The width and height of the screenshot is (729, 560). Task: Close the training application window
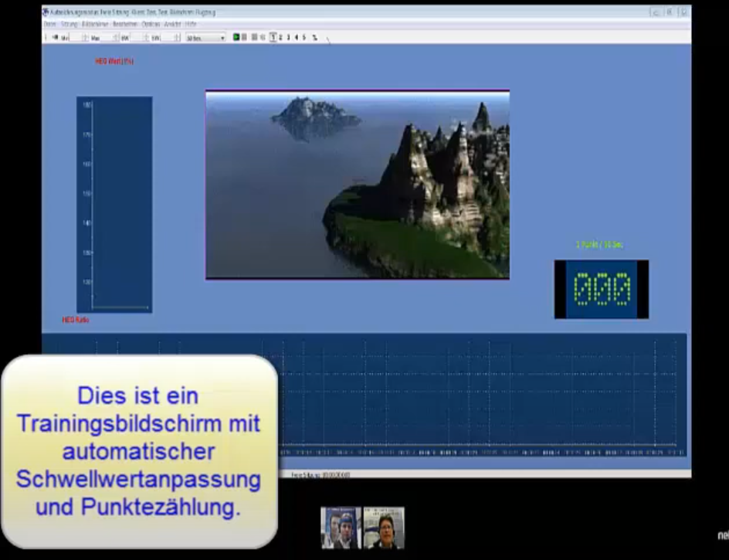(x=683, y=12)
